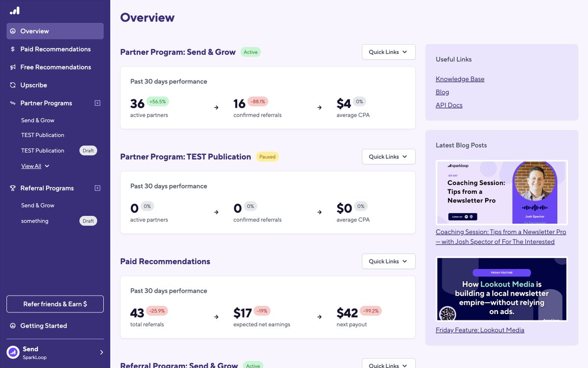Viewport: 588px width, 368px height.
Task: Click the +56.5% active partners badge
Action: pos(158,102)
